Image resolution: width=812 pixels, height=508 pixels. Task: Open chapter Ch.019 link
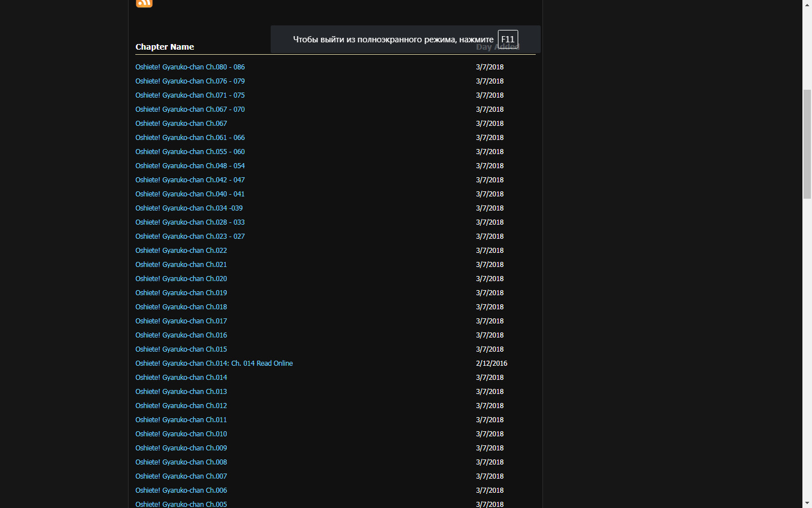[x=181, y=293]
